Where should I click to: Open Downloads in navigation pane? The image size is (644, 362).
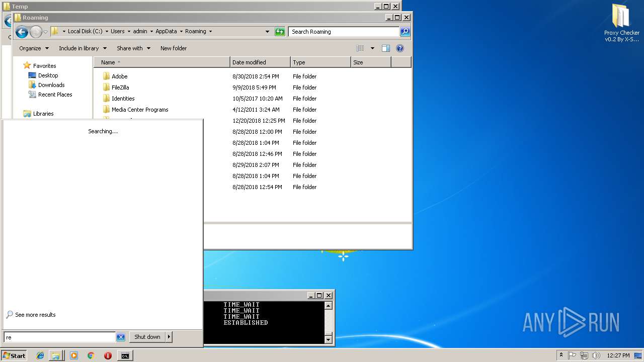coord(51,85)
